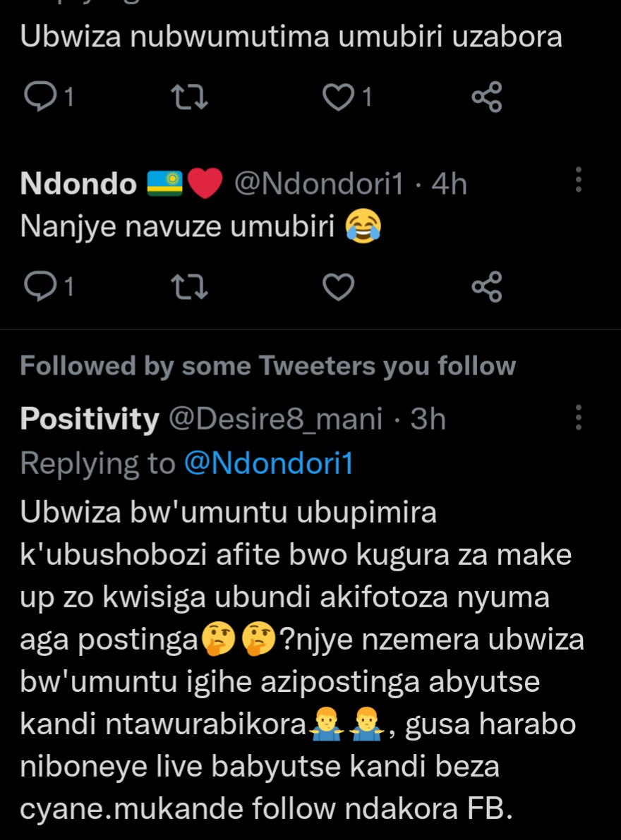Share Ndondo's tweet via share icon

click(x=486, y=286)
